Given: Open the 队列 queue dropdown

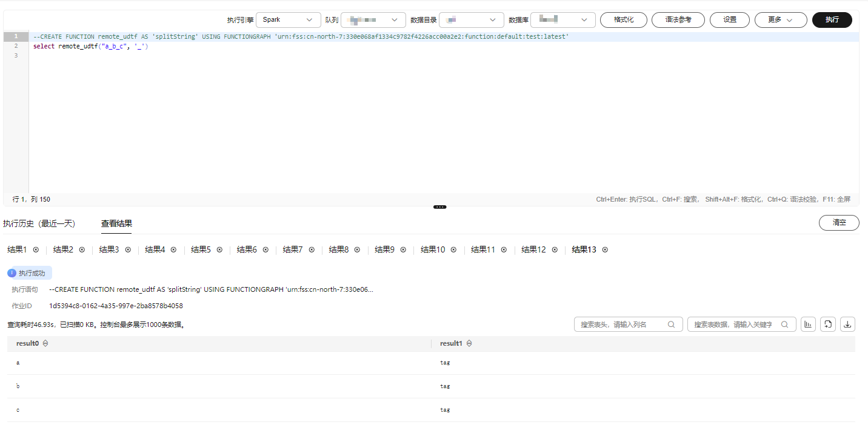Looking at the screenshot, I should coord(373,20).
